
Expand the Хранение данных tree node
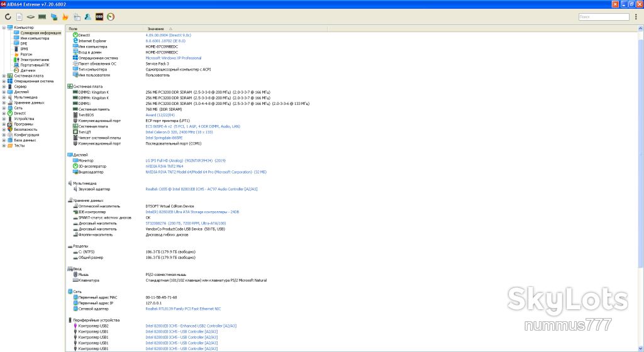(4, 102)
